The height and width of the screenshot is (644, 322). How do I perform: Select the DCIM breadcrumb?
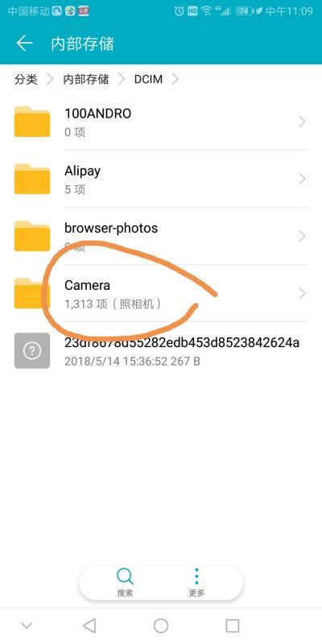(x=148, y=79)
